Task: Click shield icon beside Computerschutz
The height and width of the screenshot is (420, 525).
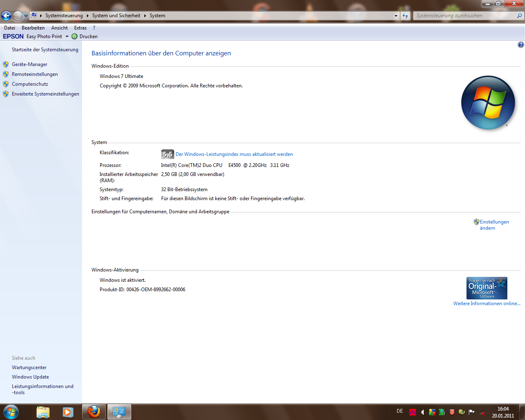Action: click(6, 84)
